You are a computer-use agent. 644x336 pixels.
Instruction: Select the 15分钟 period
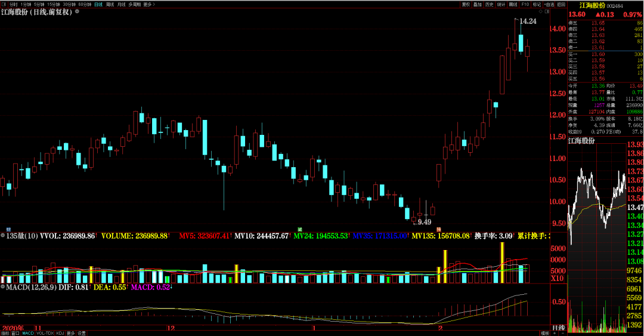click(54, 5)
